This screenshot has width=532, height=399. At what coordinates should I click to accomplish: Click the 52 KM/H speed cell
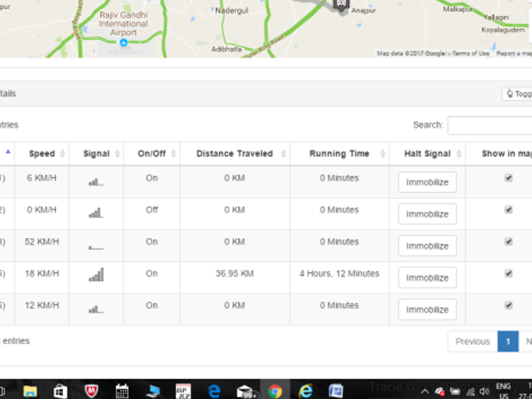(42, 241)
